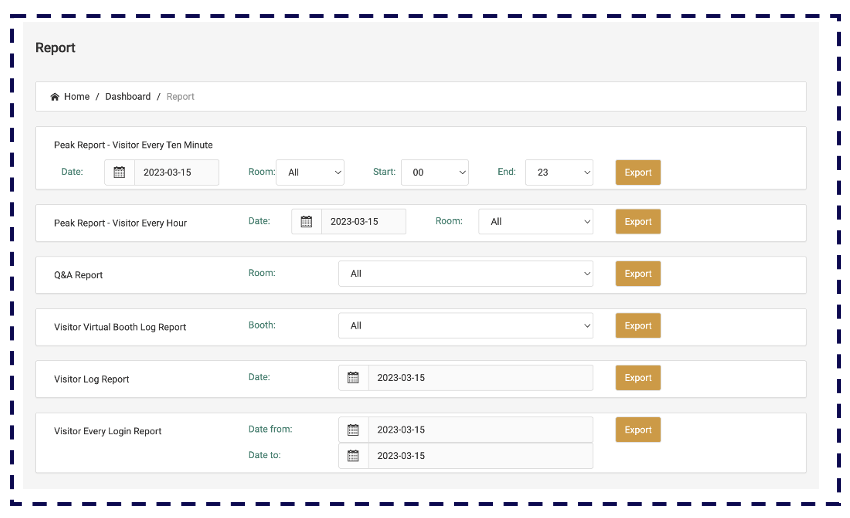Click calendar icon beside Date to

click(353, 456)
